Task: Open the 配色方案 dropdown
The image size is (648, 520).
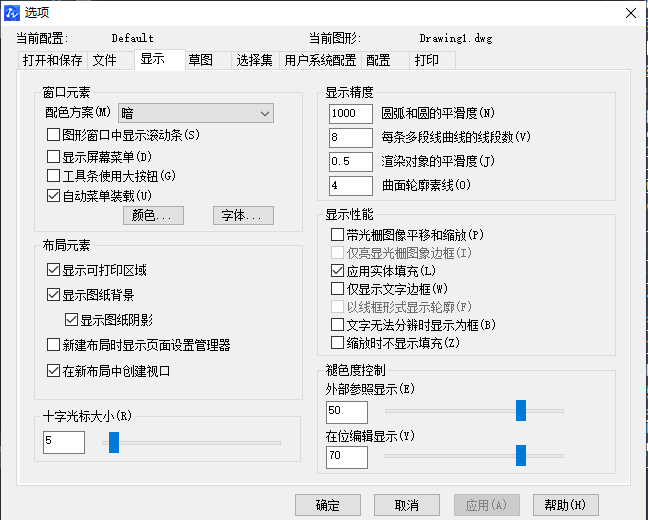Action: (x=196, y=114)
